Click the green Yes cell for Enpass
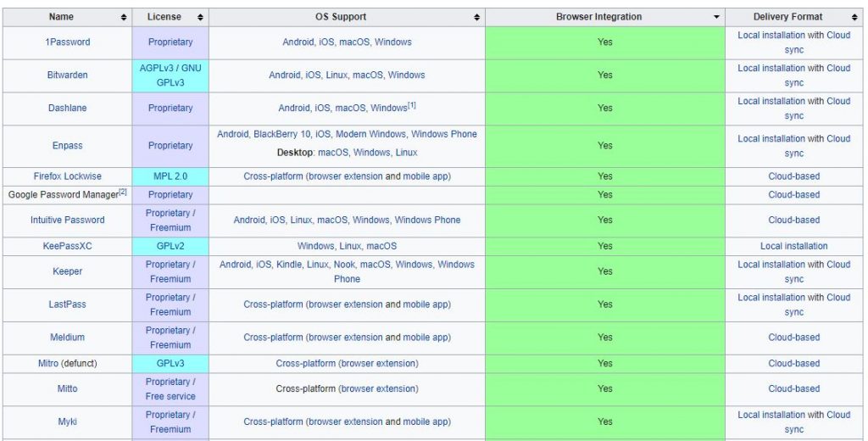 click(604, 146)
